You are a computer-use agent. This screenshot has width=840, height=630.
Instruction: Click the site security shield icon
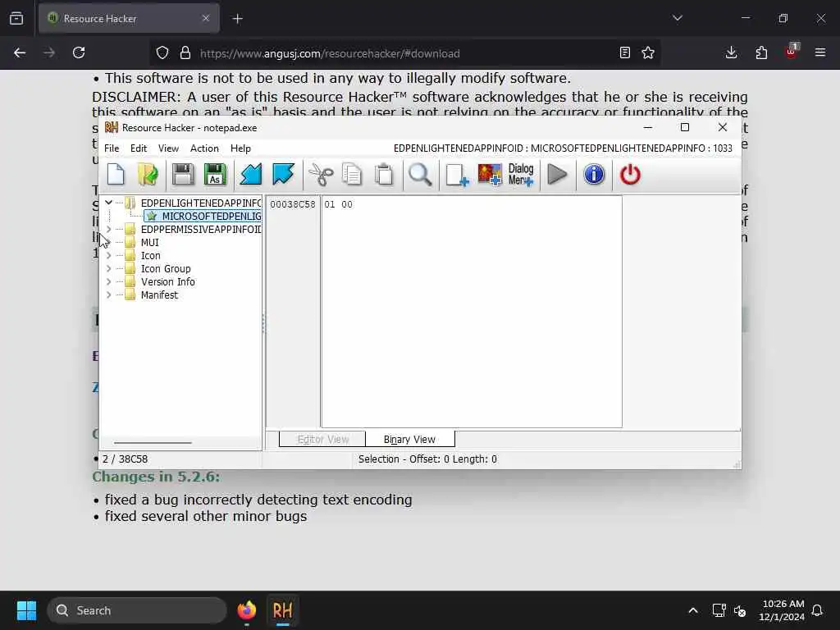(162, 52)
